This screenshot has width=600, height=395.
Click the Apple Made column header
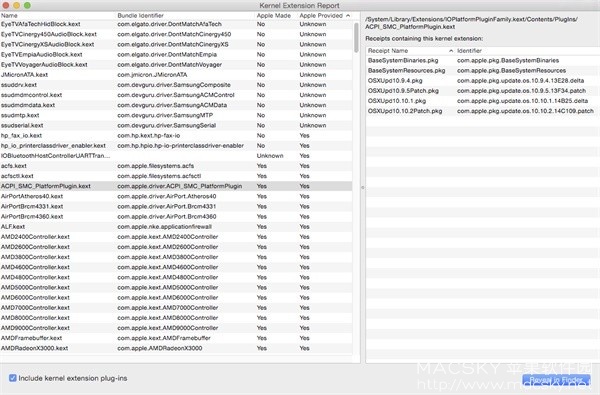tap(276, 16)
